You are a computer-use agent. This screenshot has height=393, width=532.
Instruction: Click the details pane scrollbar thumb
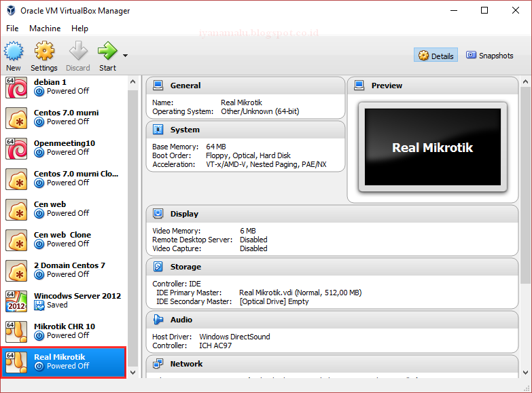pyautogui.click(x=525, y=186)
